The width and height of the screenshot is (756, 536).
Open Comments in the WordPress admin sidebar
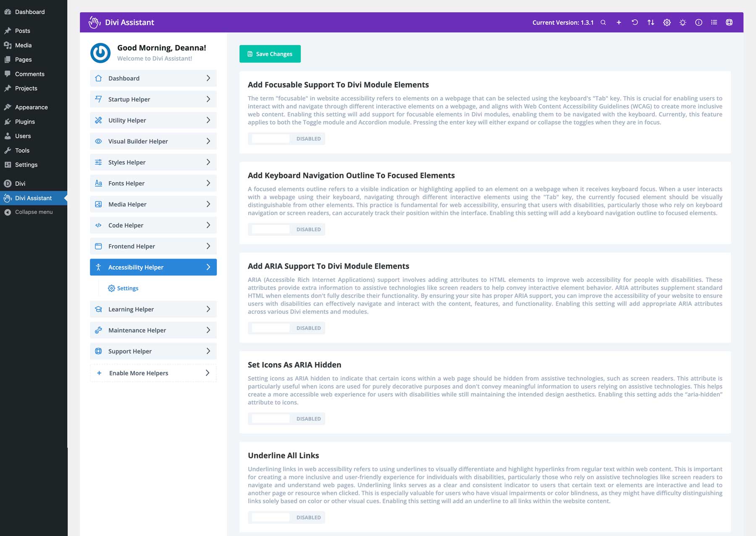pyautogui.click(x=34, y=74)
